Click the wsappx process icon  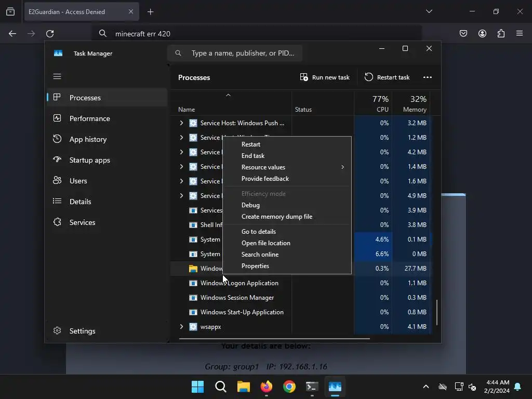click(193, 327)
